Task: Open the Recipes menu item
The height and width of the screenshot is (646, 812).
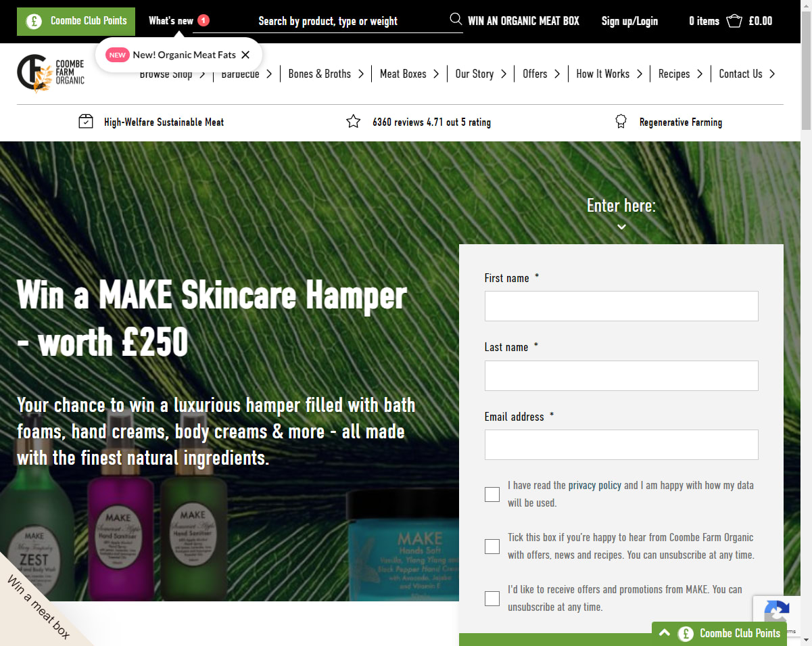Action: coord(673,74)
